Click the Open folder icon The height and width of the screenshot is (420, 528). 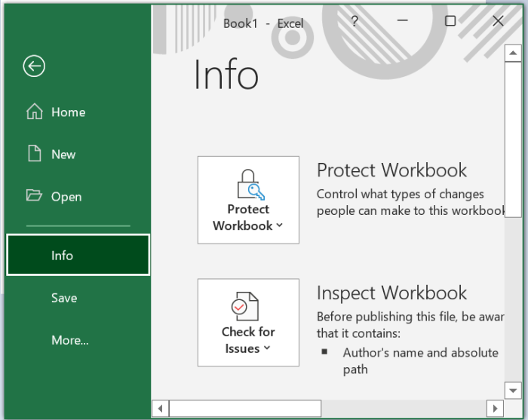point(34,195)
